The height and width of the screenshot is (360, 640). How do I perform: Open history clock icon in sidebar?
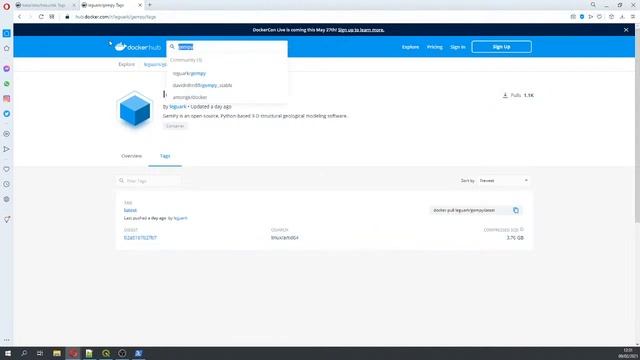tap(7, 184)
